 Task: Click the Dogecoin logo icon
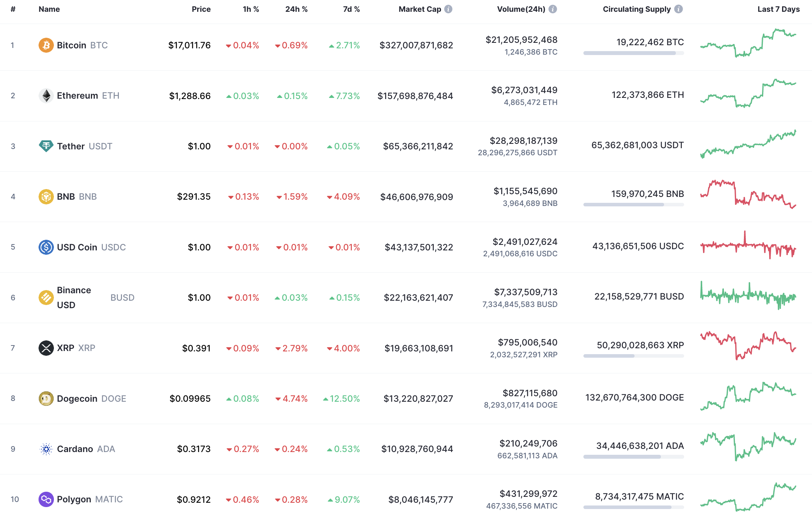pos(46,398)
